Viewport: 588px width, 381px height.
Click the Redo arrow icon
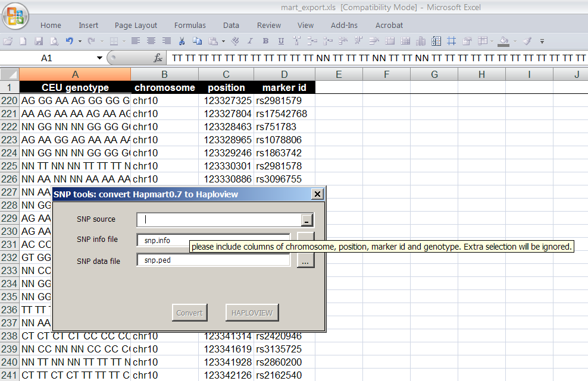coord(91,41)
